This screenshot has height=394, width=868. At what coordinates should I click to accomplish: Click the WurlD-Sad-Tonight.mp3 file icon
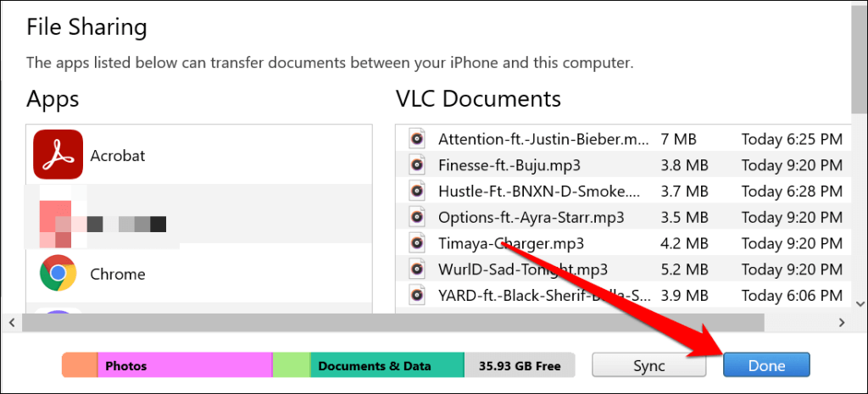coord(417,270)
